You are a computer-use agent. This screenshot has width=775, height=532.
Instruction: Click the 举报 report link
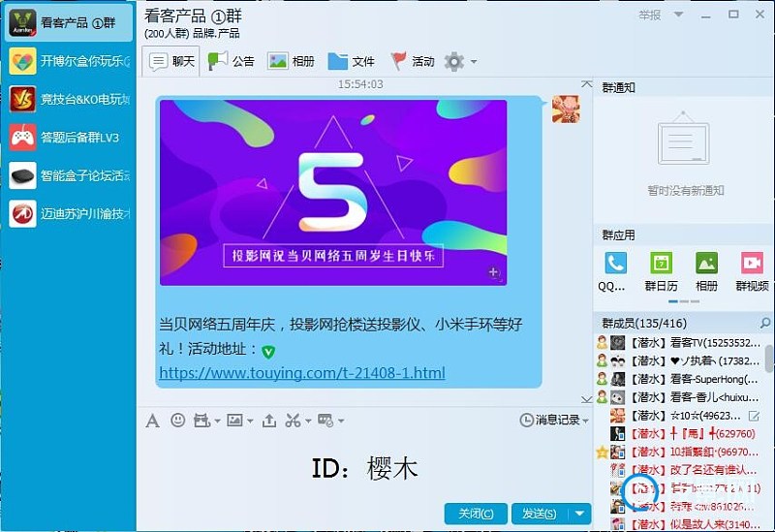(x=649, y=16)
